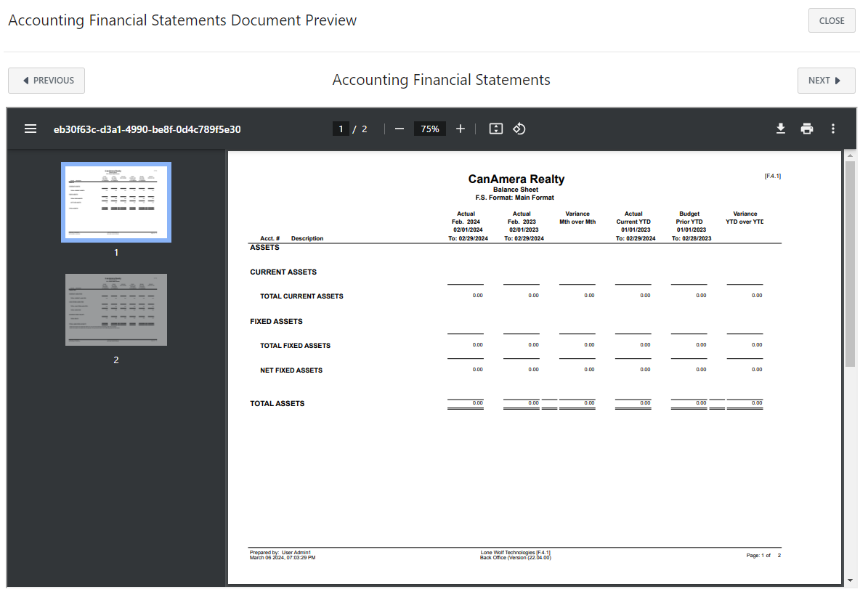
Task: Rotate the document counterclockwise
Action: 519,129
